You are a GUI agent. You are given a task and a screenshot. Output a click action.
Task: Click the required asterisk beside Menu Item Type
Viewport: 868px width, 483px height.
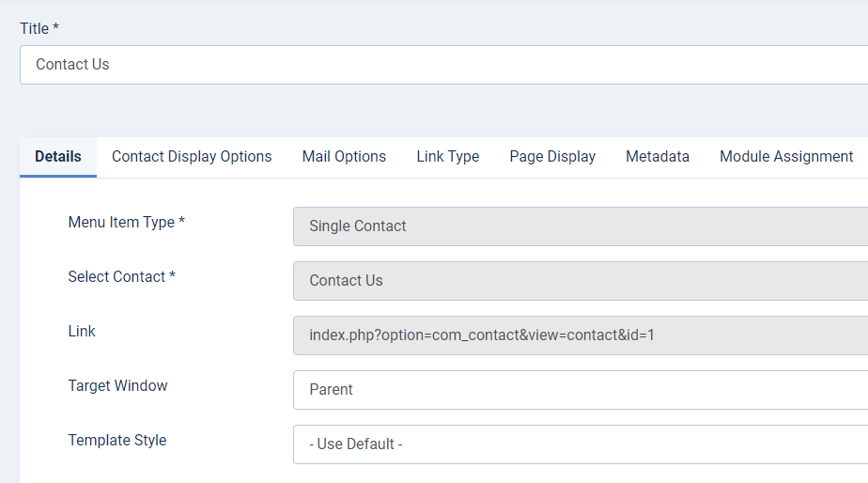point(182,223)
